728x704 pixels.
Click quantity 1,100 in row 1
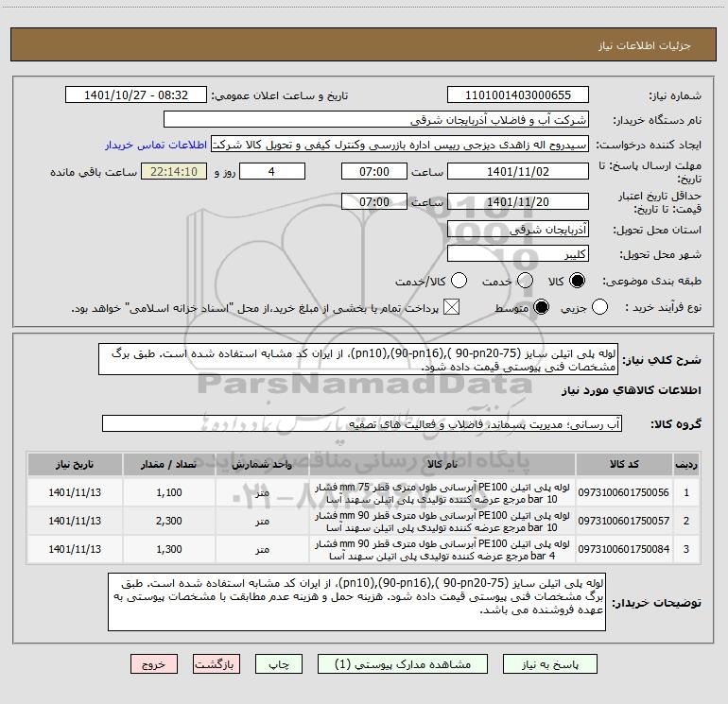click(169, 493)
